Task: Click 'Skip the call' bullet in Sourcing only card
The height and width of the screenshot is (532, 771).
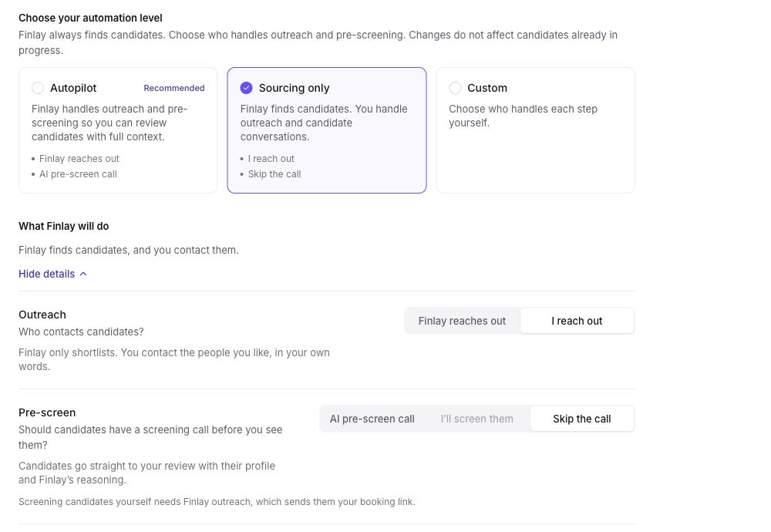Action: click(274, 174)
